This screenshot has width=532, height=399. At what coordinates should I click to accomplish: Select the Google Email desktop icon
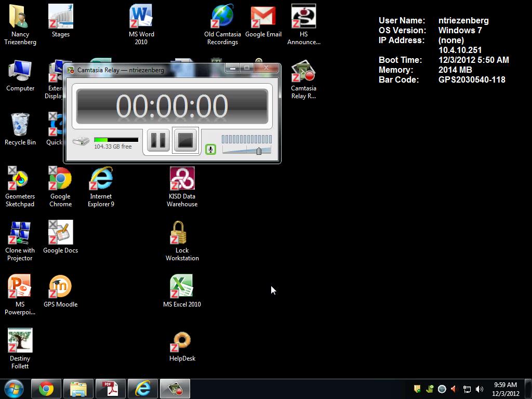tap(263, 21)
